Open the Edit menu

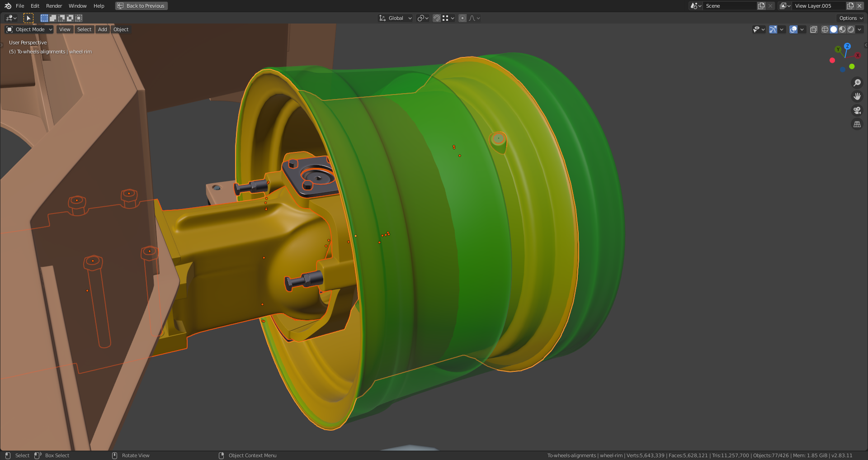(35, 6)
